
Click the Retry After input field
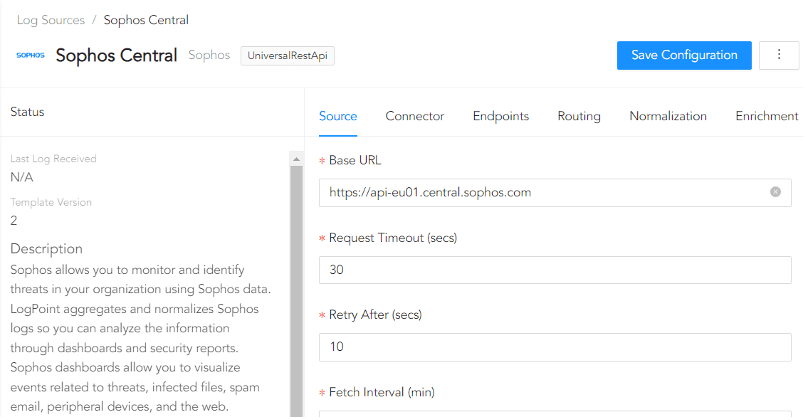coord(555,347)
